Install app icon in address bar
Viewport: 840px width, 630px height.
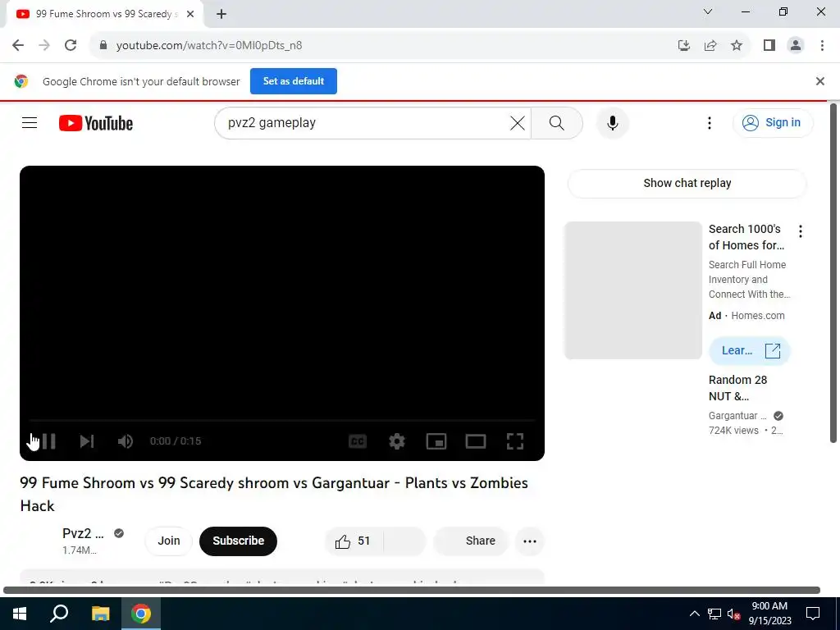point(683,46)
